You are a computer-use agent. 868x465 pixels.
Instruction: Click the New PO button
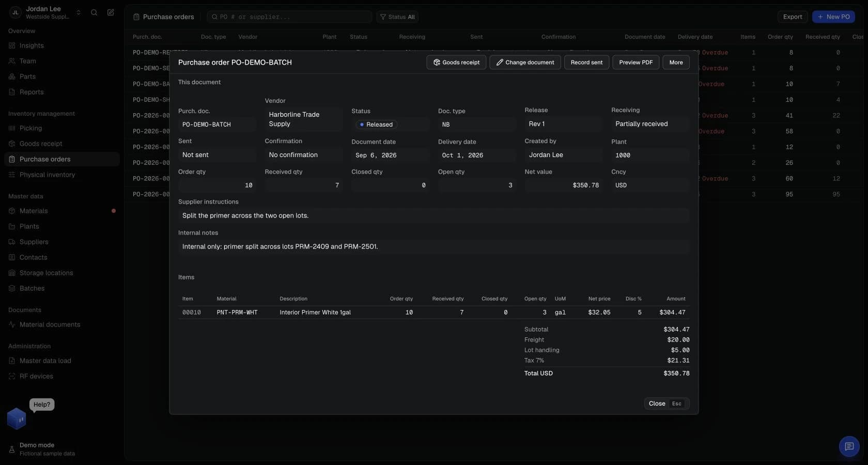coord(833,17)
